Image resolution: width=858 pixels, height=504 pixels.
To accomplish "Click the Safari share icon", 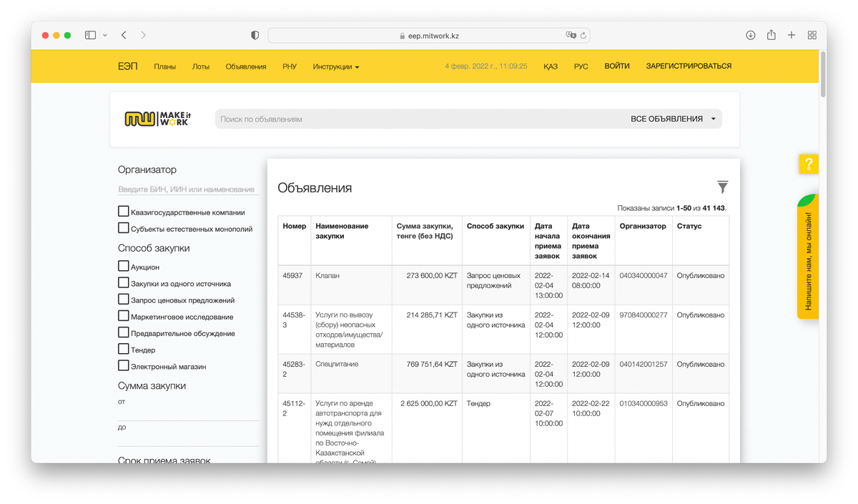I will pyautogui.click(x=771, y=34).
